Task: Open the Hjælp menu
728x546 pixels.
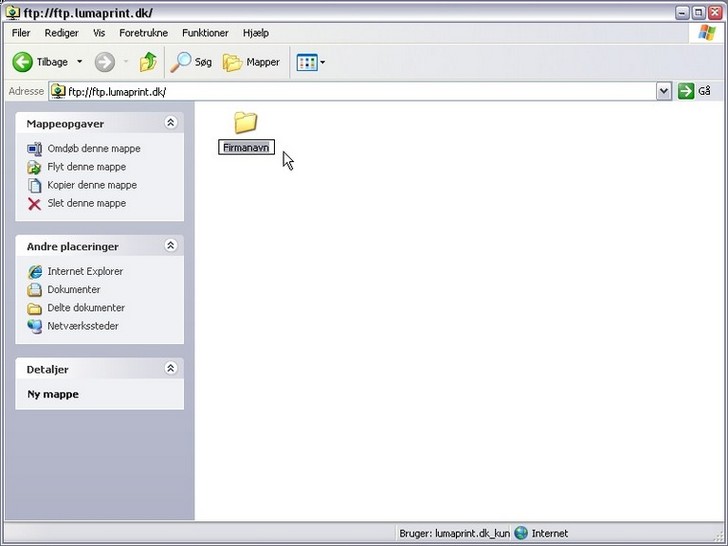Action: pos(256,33)
